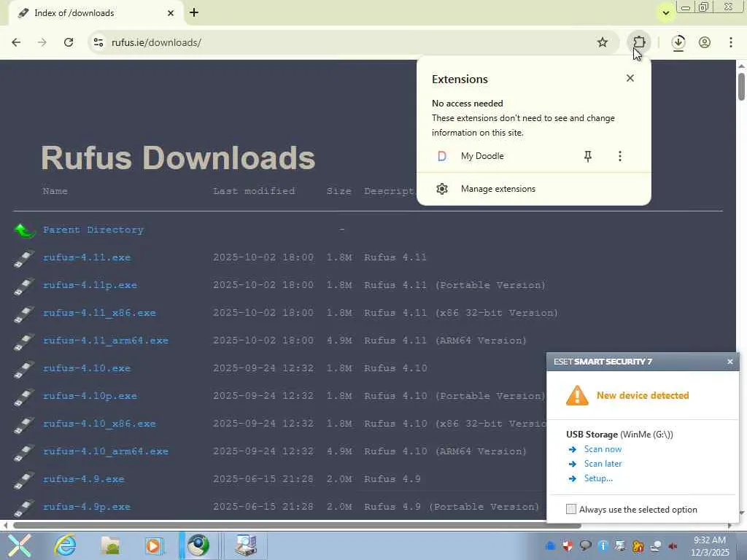
Task: Bookmark this page with the star icon
Action: [x=602, y=42]
